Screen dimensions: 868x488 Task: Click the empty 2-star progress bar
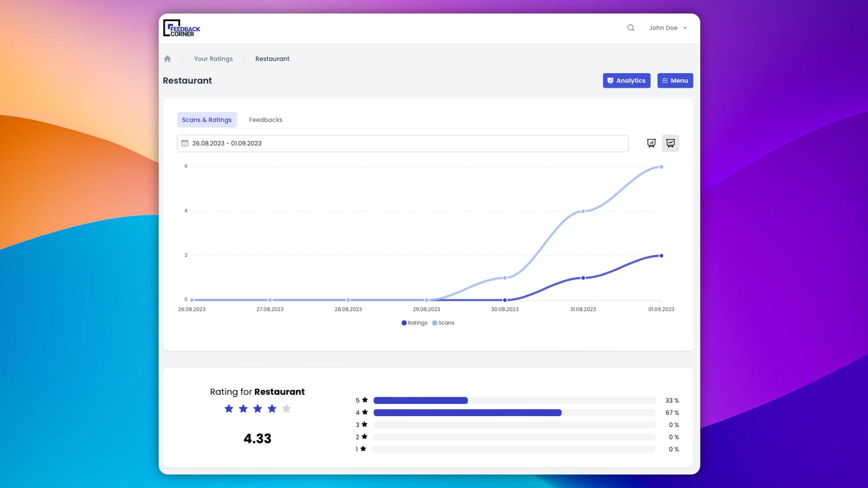pyautogui.click(x=514, y=437)
